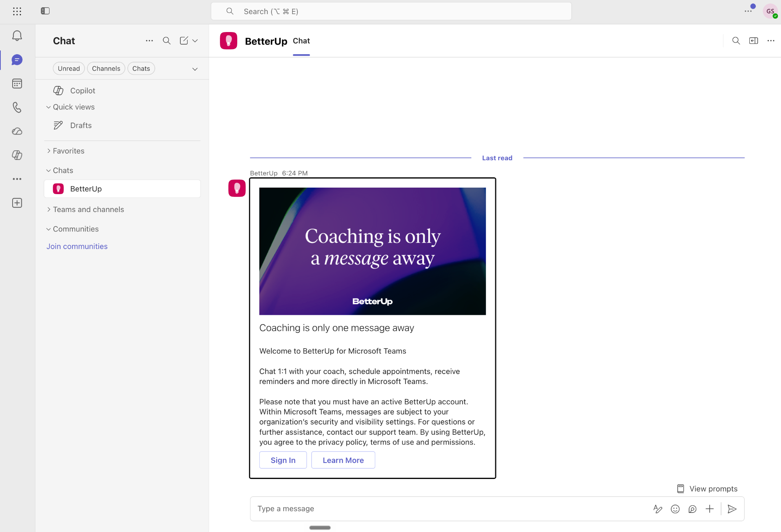781x532 pixels.
Task: Search in this BetterUp chat
Action: tap(736, 41)
